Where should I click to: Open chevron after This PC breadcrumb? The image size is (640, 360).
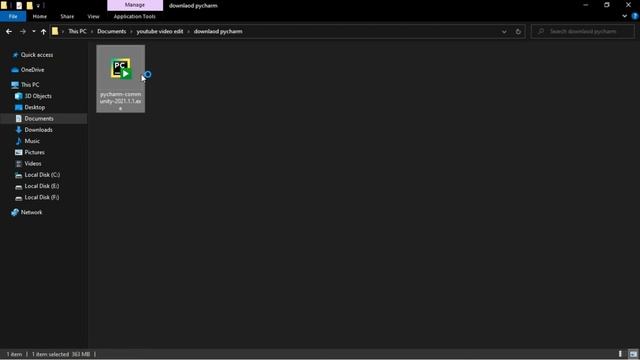pyautogui.click(x=92, y=31)
